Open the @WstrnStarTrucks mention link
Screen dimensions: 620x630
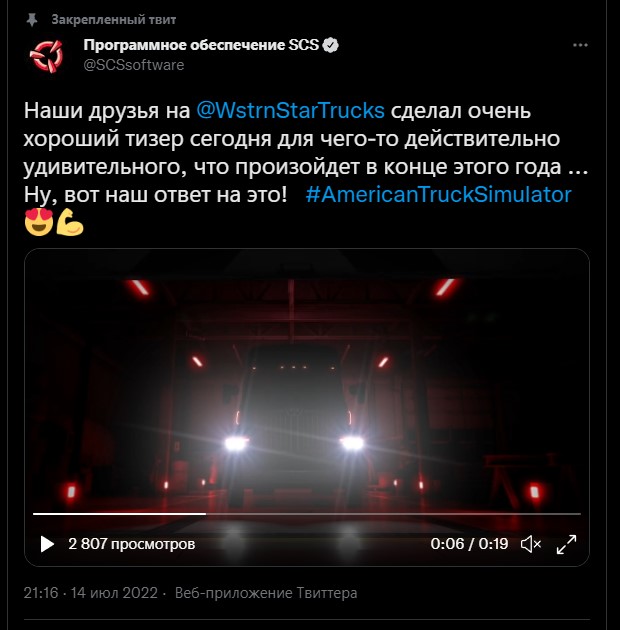290,110
